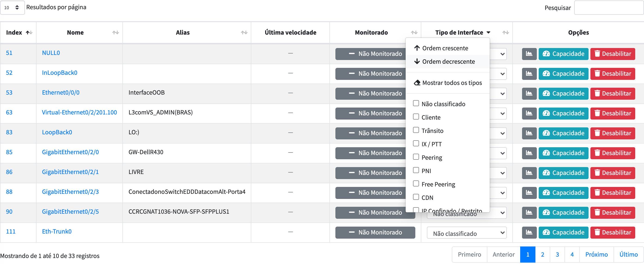644x264 pixels.
Task: Click Desabilitar button for InLoopBack0
Action: click(x=613, y=74)
